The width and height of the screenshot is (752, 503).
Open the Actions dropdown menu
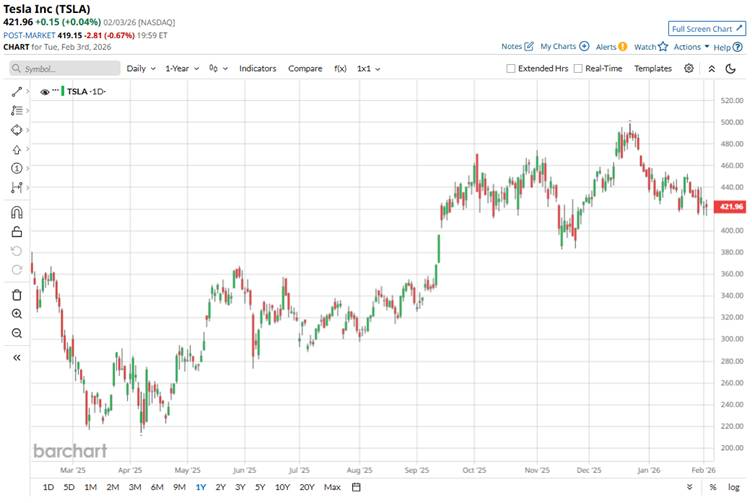coord(691,47)
